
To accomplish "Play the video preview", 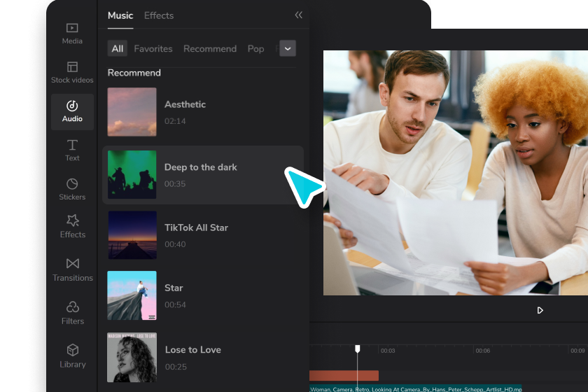I will click(540, 310).
